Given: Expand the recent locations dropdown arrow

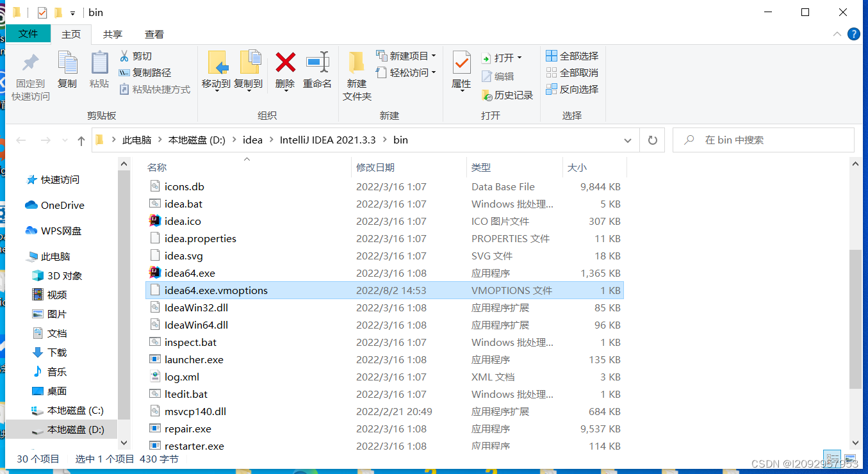Looking at the screenshot, I should [65, 141].
